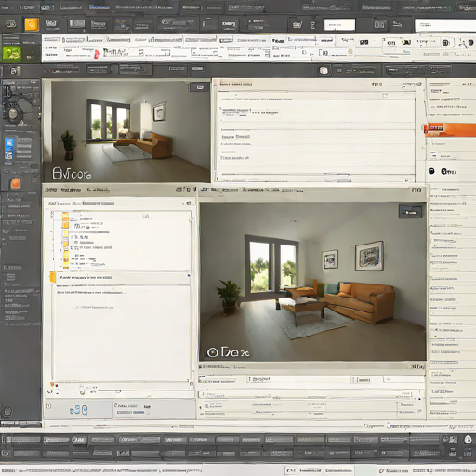Click the green icon at the ribbon's left

(x=11, y=54)
